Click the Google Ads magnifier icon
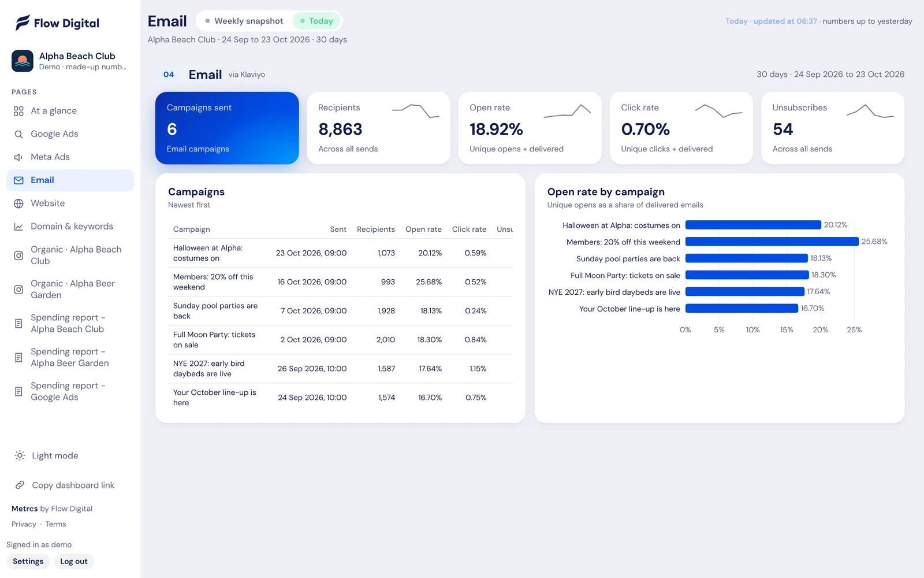The height and width of the screenshot is (578, 924). tap(18, 134)
